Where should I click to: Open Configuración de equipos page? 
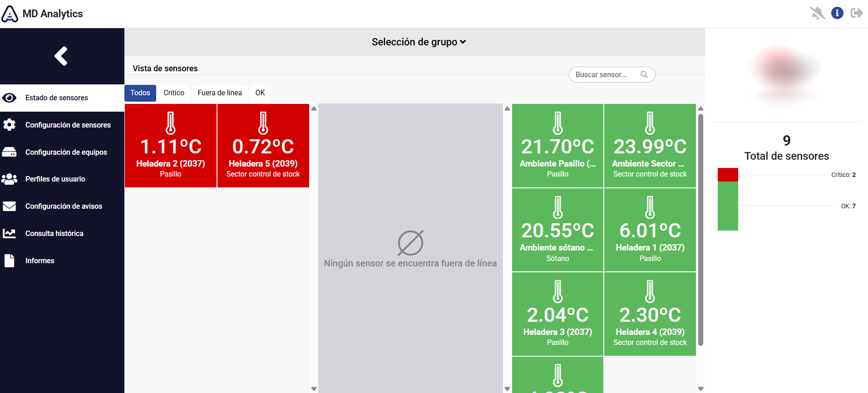click(x=62, y=152)
